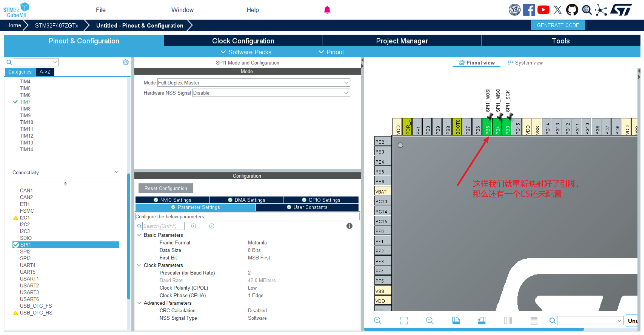The height and width of the screenshot is (335, 644).
Task: Open the Mode Full-Duplex Master dropdown
Action: (253, 83)
